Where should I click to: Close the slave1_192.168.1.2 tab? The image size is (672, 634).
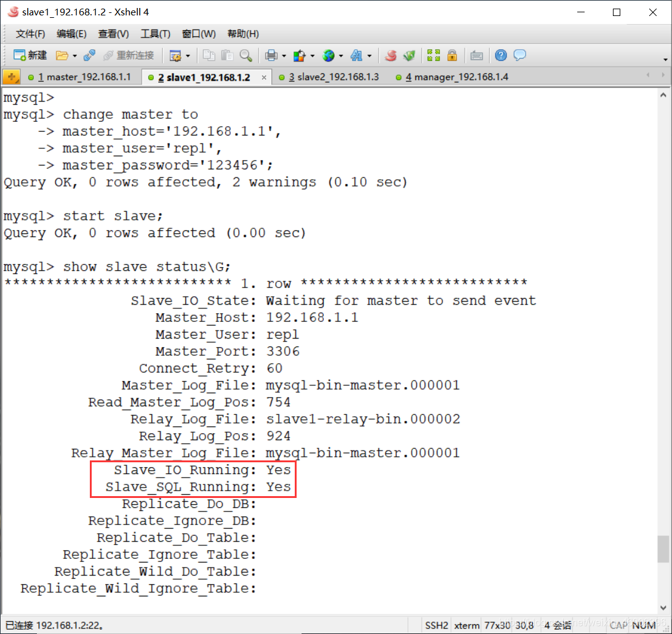coord(264,78)
